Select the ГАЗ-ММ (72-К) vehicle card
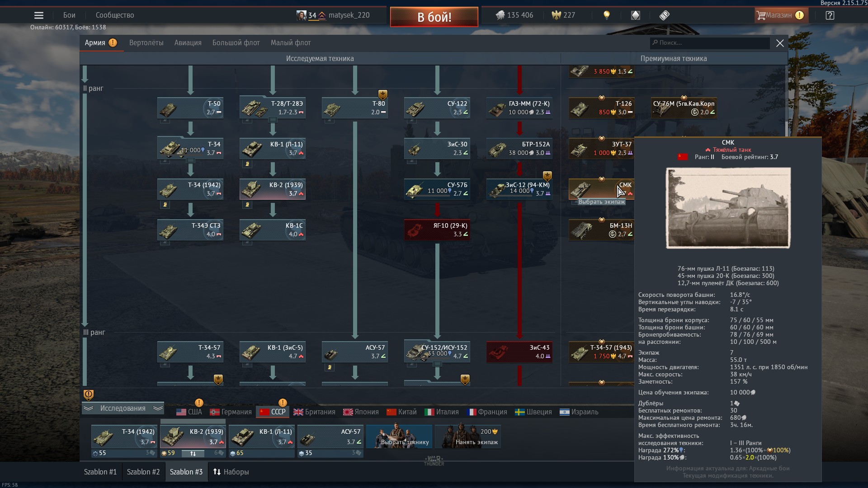Screen dimensions: 868x488 pos(519,108)
